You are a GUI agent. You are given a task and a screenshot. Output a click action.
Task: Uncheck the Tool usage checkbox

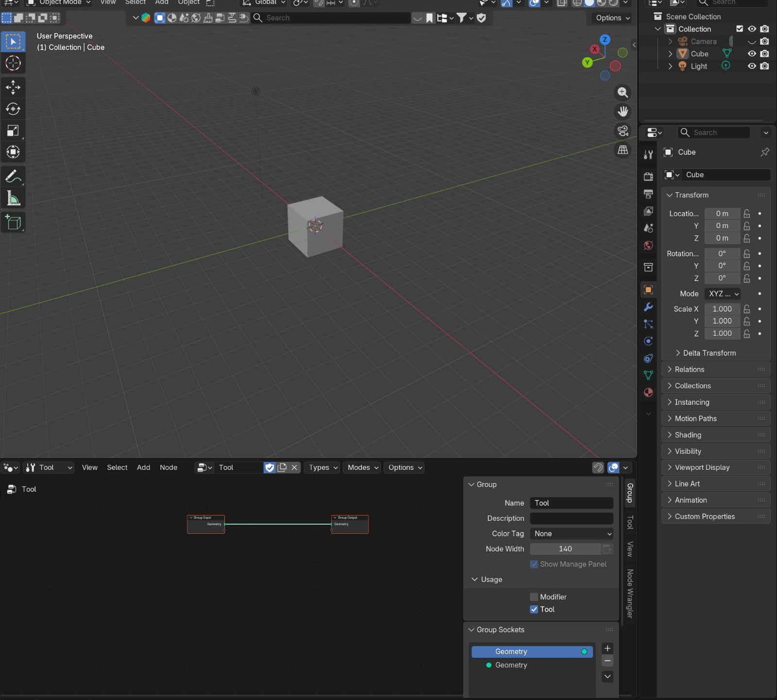pos(534,609)
